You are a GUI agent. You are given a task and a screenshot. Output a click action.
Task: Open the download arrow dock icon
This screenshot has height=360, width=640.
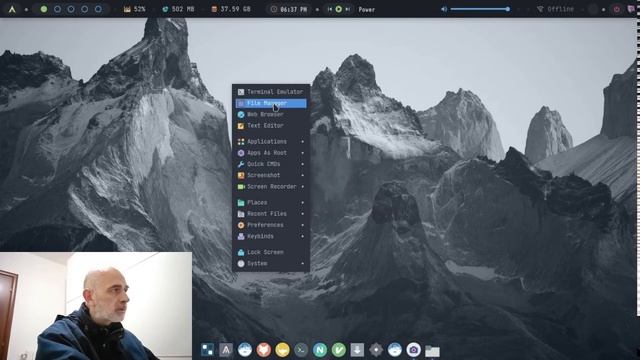[x=357, y=349]
